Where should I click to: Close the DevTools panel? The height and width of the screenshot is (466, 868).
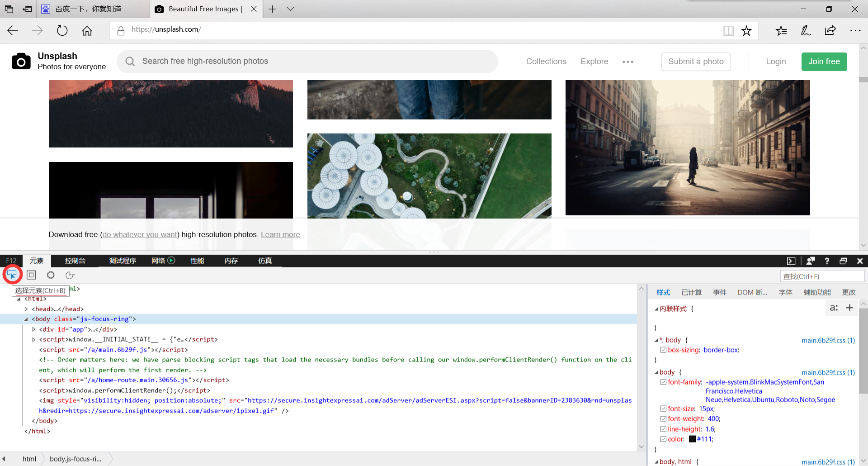pyautogui.click(x=860, y=261)
